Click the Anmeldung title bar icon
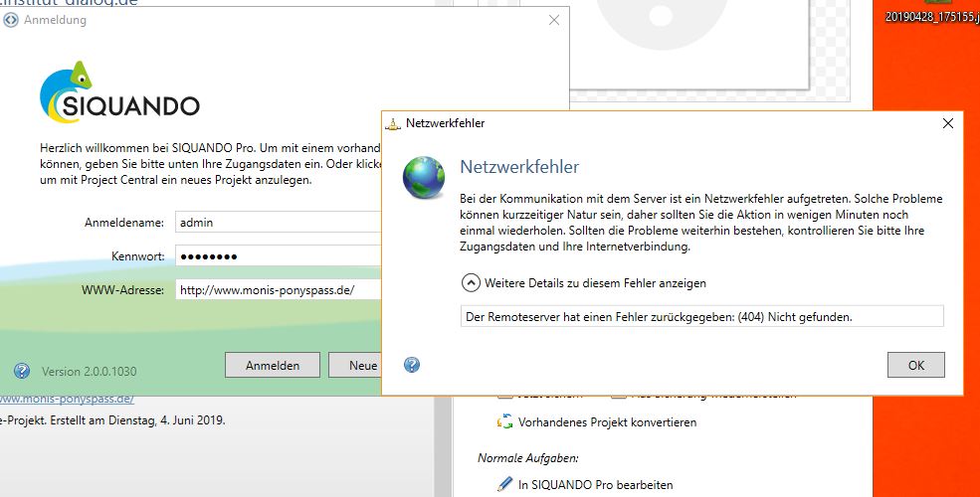 coord(11,20)
